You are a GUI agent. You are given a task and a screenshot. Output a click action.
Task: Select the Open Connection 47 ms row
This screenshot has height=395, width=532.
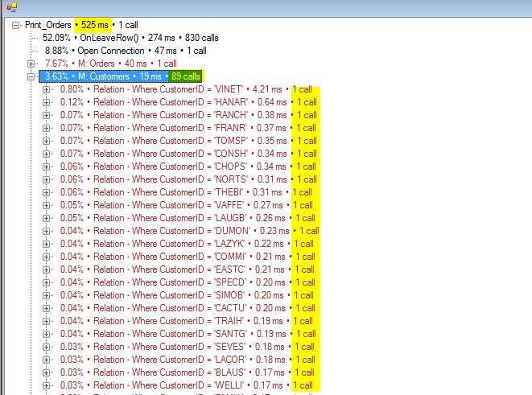tap(126, 51)
